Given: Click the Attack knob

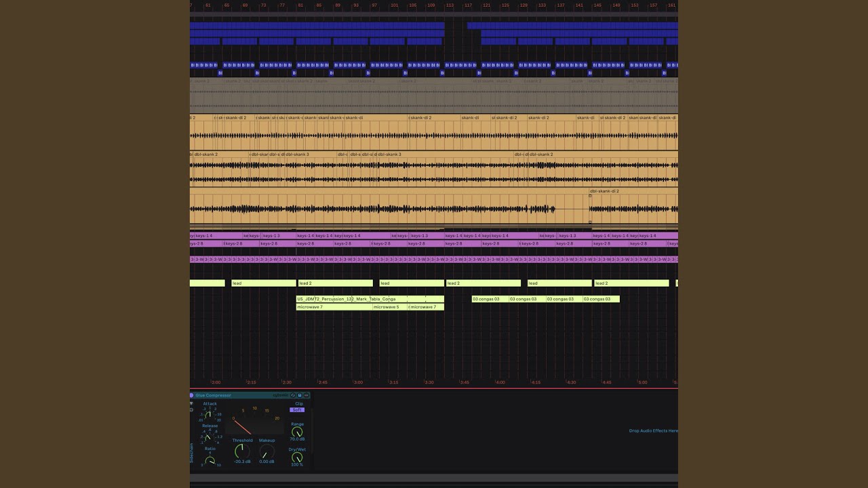Looking at the screenshot, I should pyautogui.click(x=210, y=415).
